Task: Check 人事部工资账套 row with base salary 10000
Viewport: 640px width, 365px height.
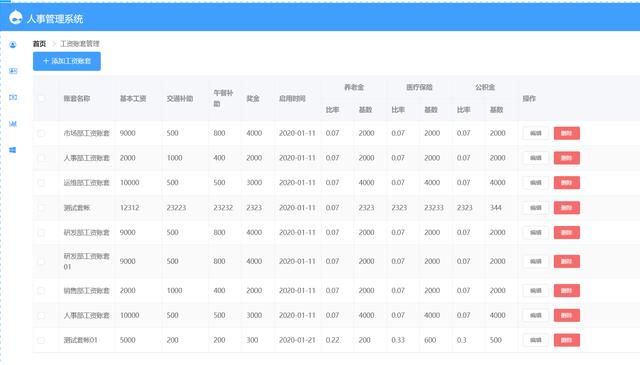Action: 41,315
